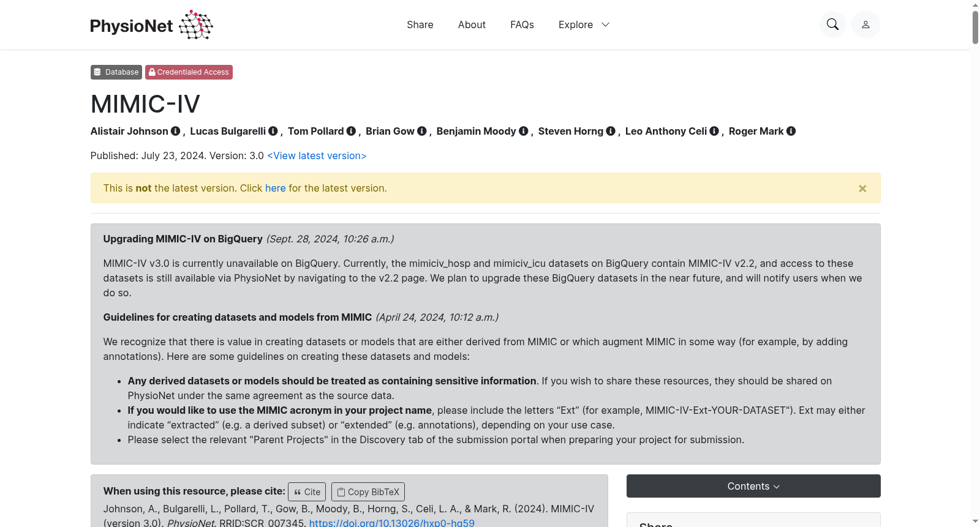Click the 'here' link in the alert
This screenshot has width=980, height=527.
276,188
